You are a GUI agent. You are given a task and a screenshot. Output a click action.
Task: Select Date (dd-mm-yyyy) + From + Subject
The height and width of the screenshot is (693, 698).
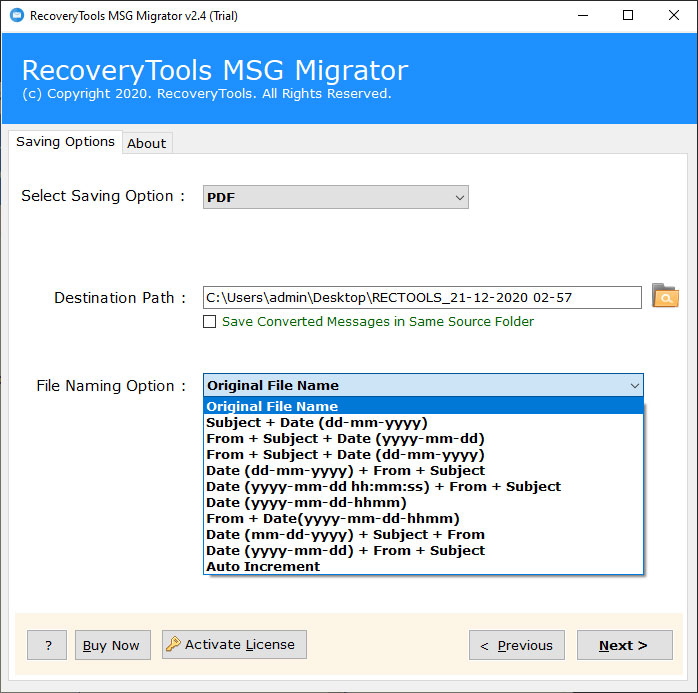[x=423, y=470]
